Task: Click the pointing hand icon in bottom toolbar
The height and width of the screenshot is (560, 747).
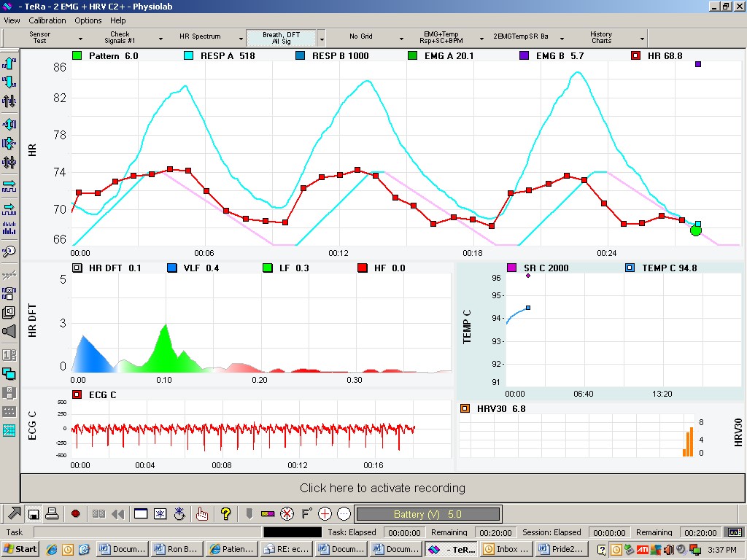Action: click(202, 514)
